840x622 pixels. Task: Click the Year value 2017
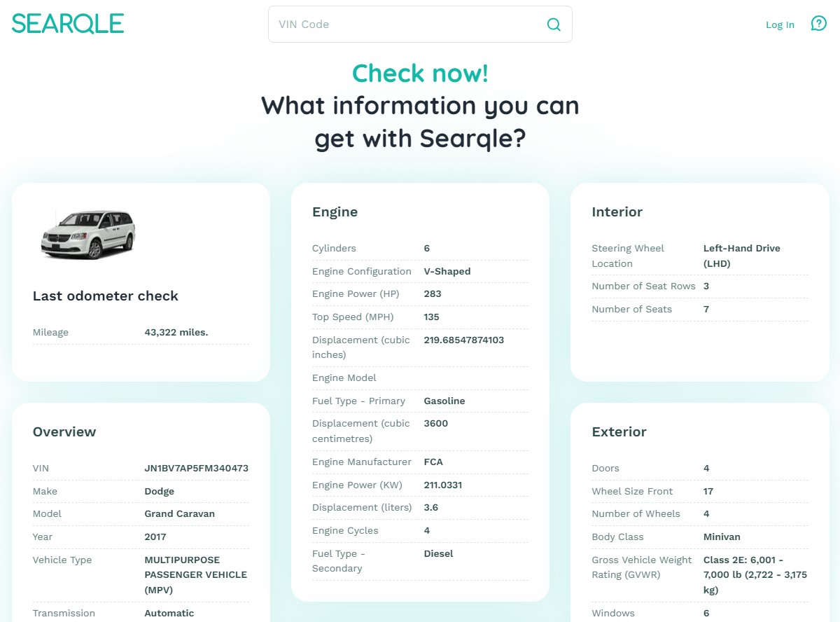pyautogui.click(x=155, y=537)
